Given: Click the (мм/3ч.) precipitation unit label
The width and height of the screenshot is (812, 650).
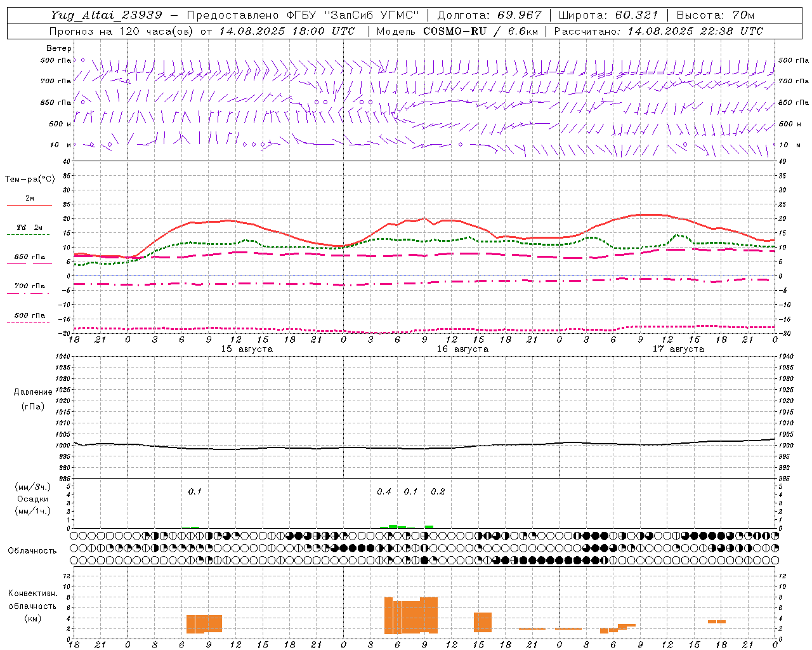Looking at the screenshot, I should tap(33, 487).
